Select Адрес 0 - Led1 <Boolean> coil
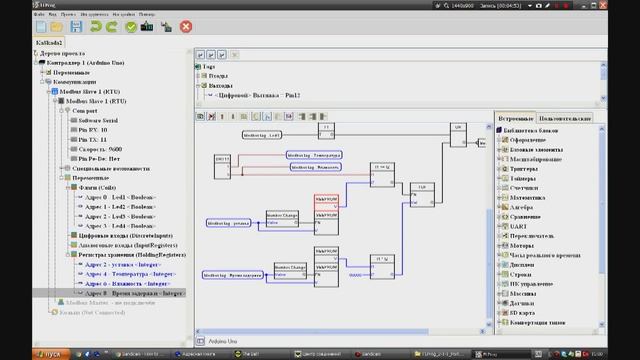Image resolution: width=640 pixels, height=360 pixels. click(120, 197)
